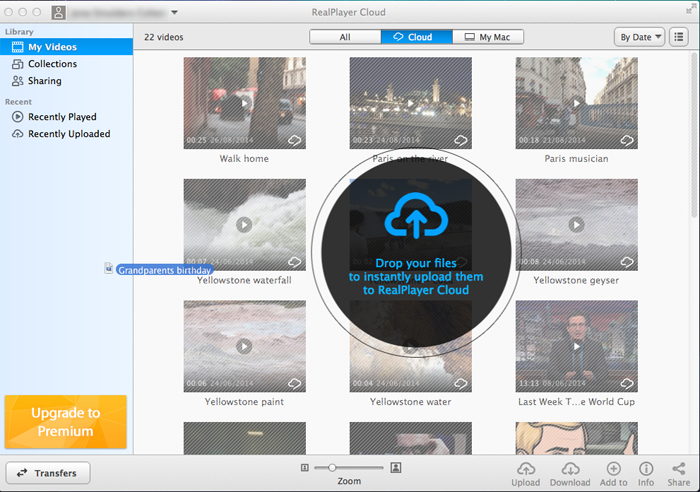
Task: Click cloud icon on Last Week Tonight thumbnail
Action: [627, 383]
